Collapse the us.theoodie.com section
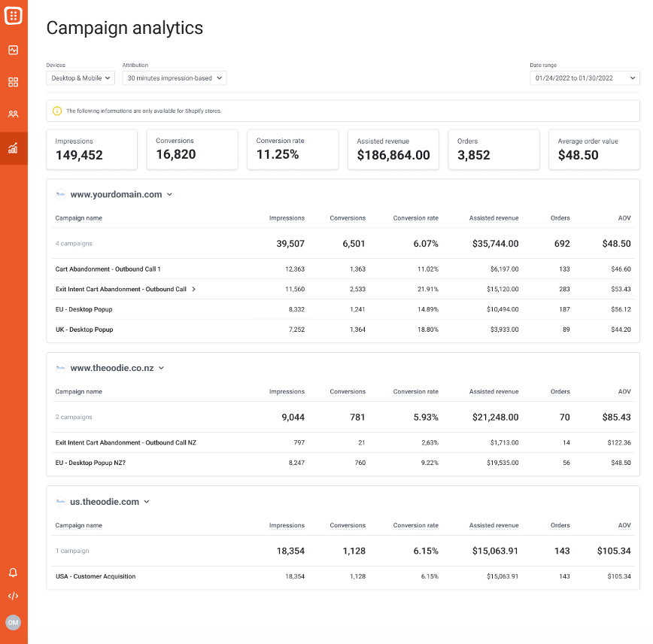This screenshot has width=653, height=644. click(147, 502)
